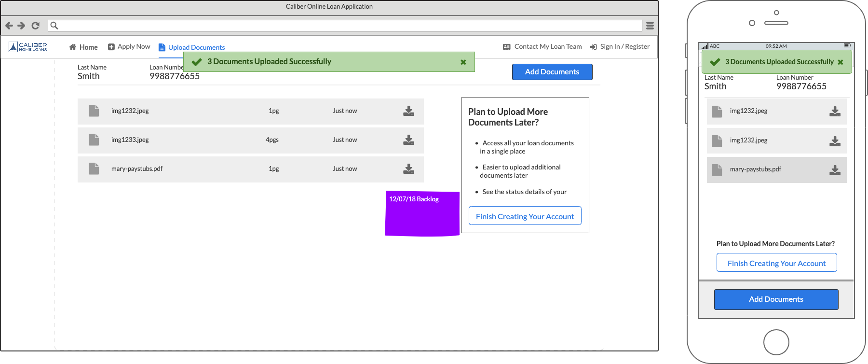Go to the Home menu item
This screenshot has width=868, height=364.
pyautogui.click(x=83, y=47)
